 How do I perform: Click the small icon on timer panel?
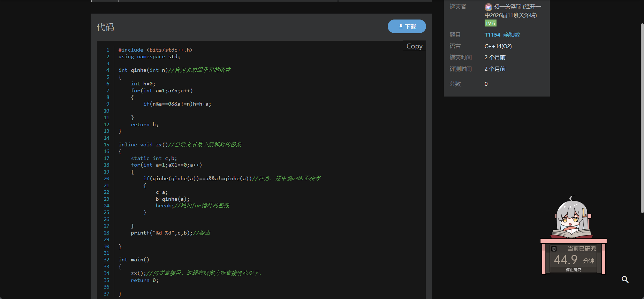[x=554, y=249]
